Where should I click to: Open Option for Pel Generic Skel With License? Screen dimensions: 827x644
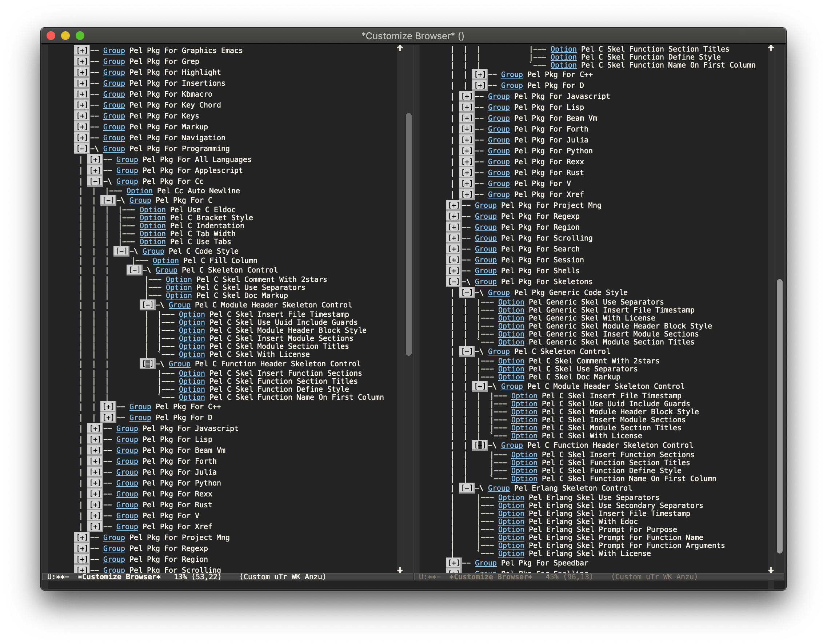coord(511,318)
